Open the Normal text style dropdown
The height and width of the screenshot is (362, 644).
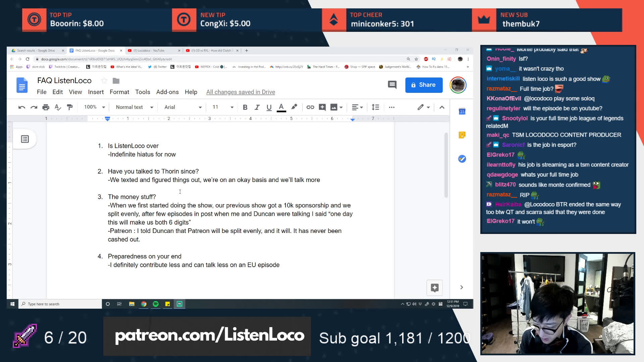pos(134,107)
